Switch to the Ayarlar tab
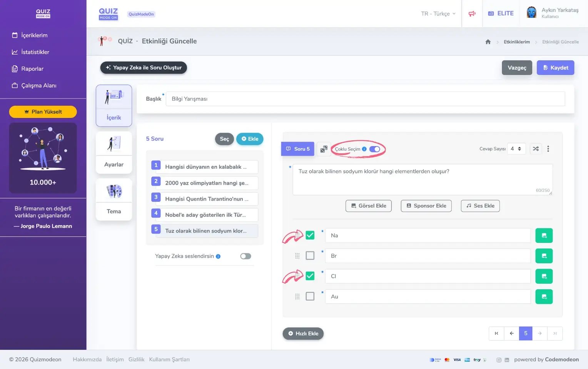588x369 pixels. point(114,153)
